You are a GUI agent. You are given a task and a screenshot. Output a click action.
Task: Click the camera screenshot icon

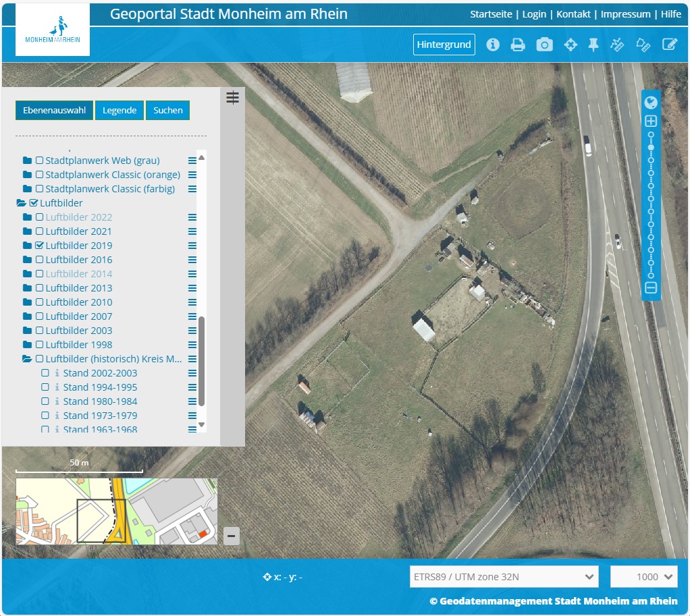tap(544, 45)
